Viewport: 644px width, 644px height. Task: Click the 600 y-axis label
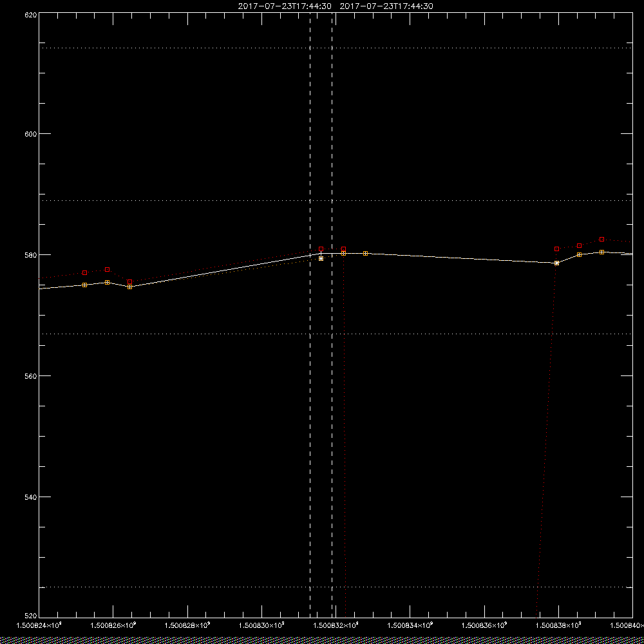click(x=31, y=134)
